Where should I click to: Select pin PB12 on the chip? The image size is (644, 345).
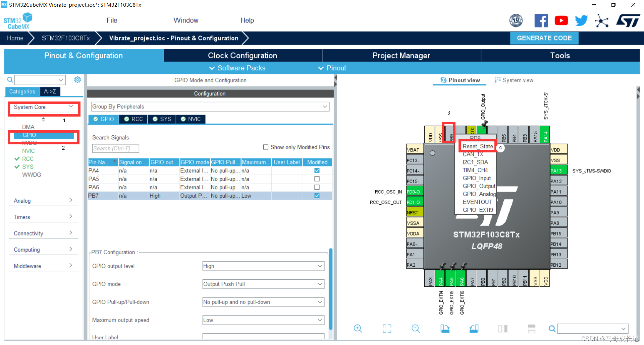coord(559,265)
